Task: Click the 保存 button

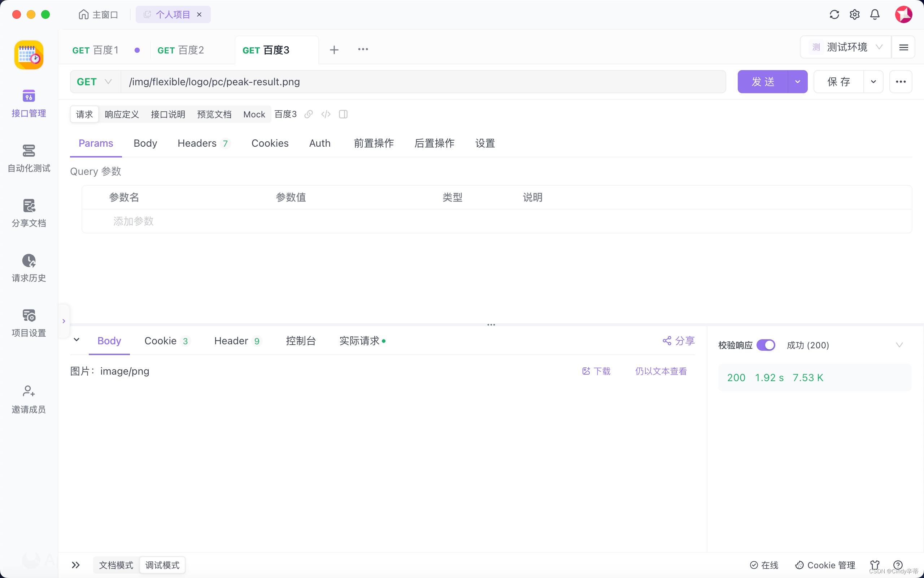Action: pyautogui.click(x=838, y=81)
